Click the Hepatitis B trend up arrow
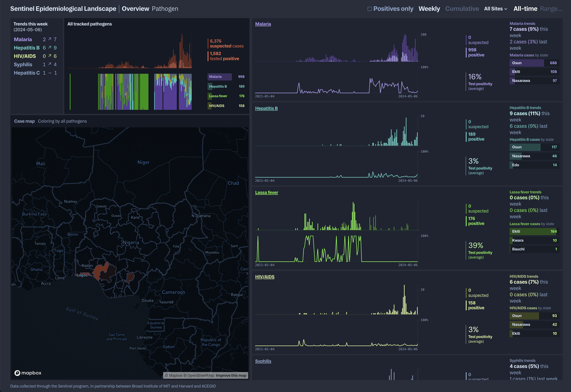The width and height of the screenshot is (571, 392). tap(50, 47)
